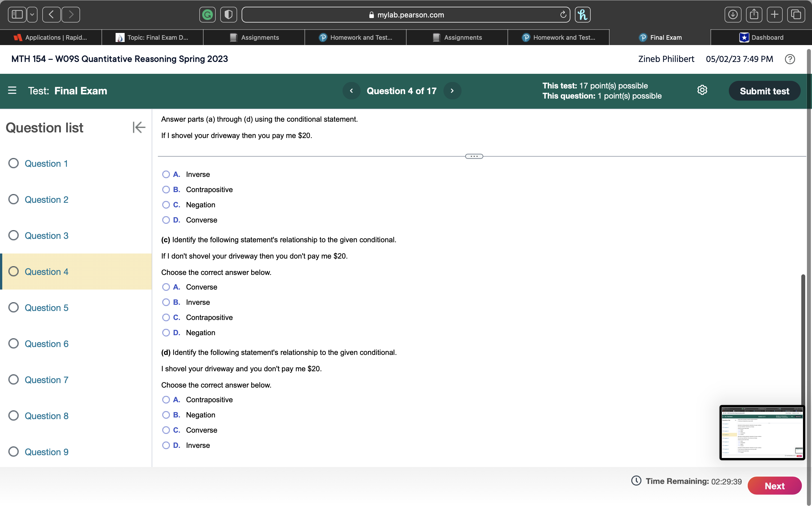Open the help question mark icon
Screen dimensions: 812x507
point(790,59)
